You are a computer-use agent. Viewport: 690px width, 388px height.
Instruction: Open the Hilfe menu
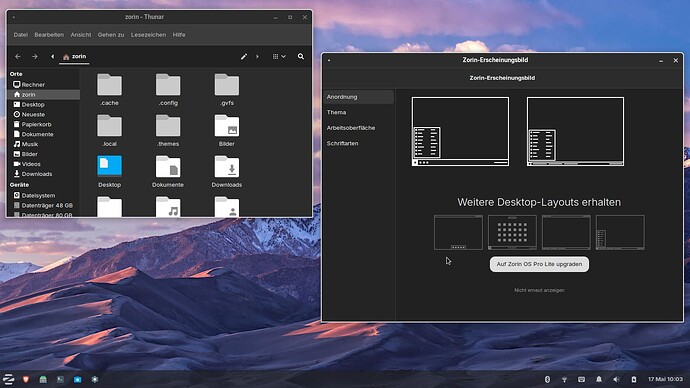[x=179, y=35]
